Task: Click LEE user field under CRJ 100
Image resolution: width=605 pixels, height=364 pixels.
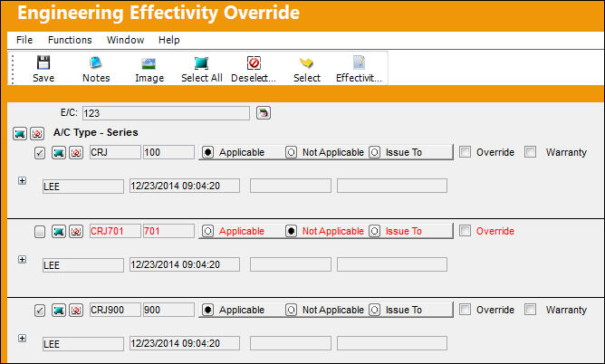Action: [83, 187]
